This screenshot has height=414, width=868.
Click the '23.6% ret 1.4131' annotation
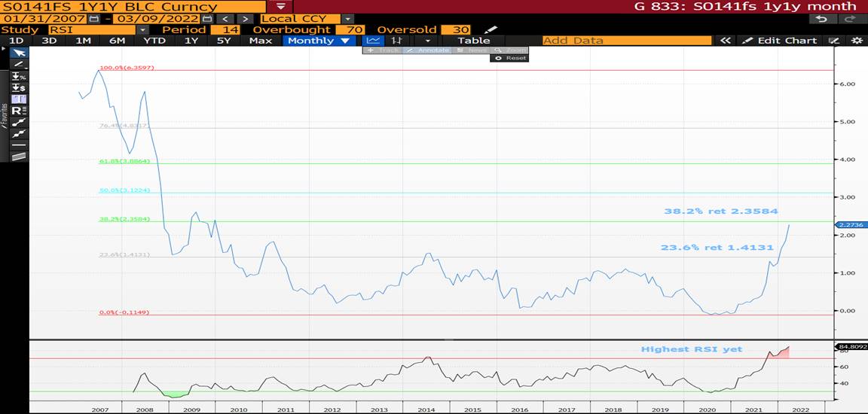717,248
